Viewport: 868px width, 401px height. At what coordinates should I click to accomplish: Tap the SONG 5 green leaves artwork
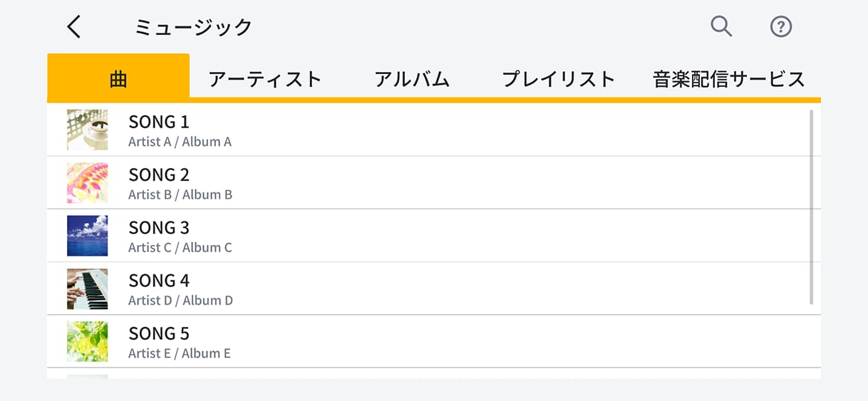[88, 341]
